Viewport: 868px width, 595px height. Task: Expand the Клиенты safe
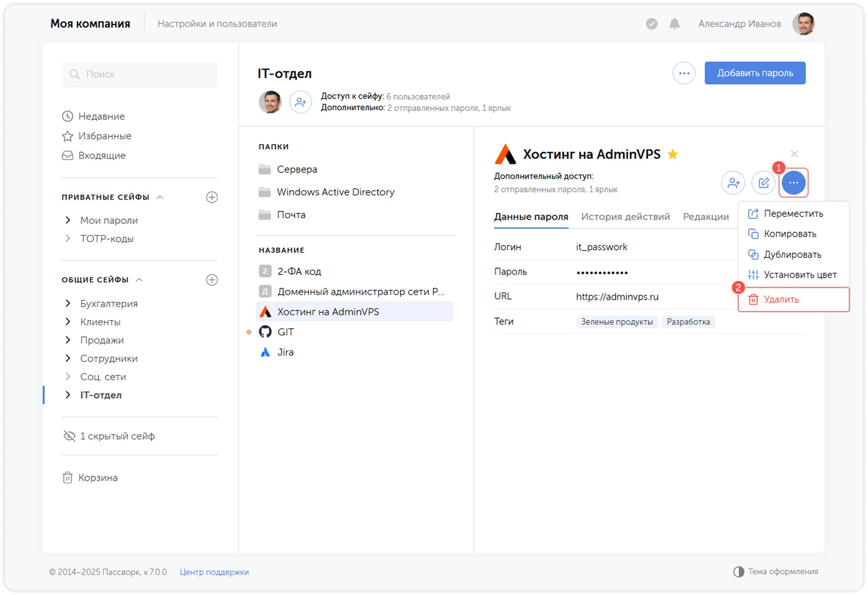click(x=68, y=322)
